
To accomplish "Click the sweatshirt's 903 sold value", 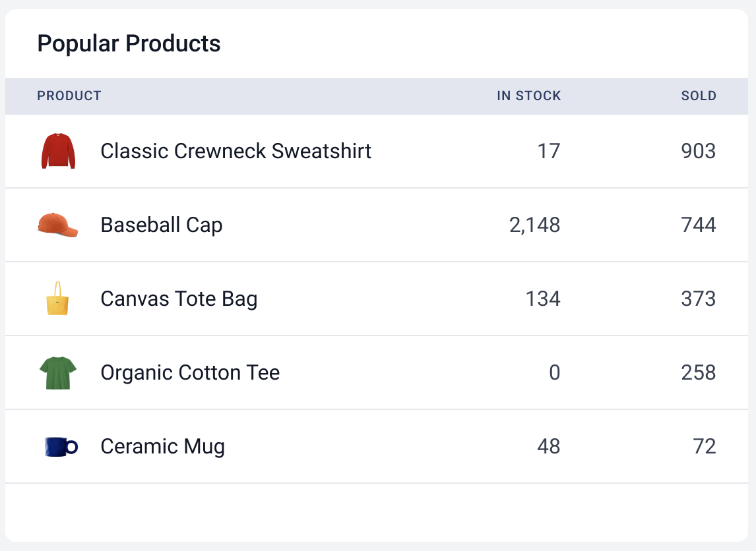I will [699, 151].
